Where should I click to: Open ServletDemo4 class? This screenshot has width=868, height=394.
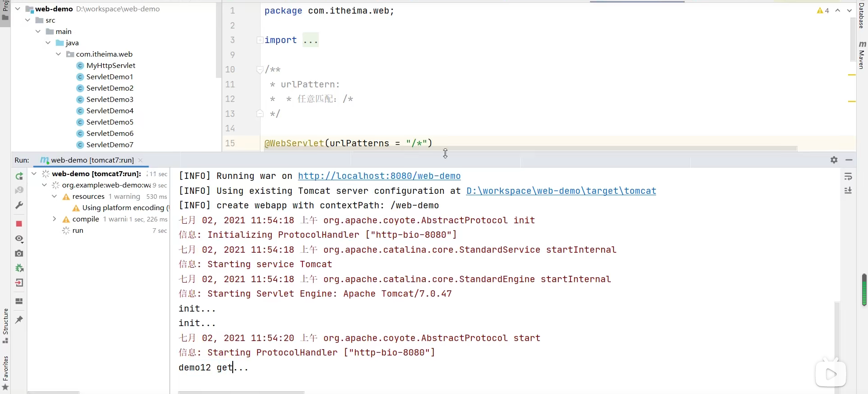pos(110,111)
